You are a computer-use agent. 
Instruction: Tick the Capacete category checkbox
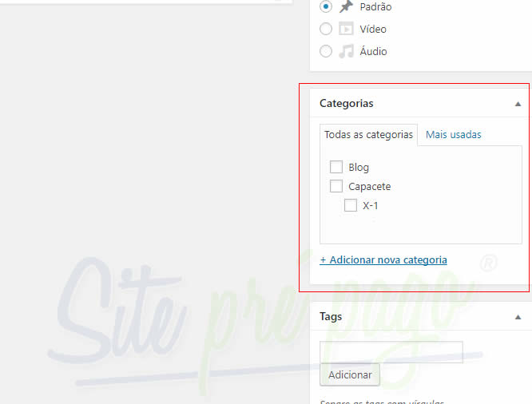[336, 186]
